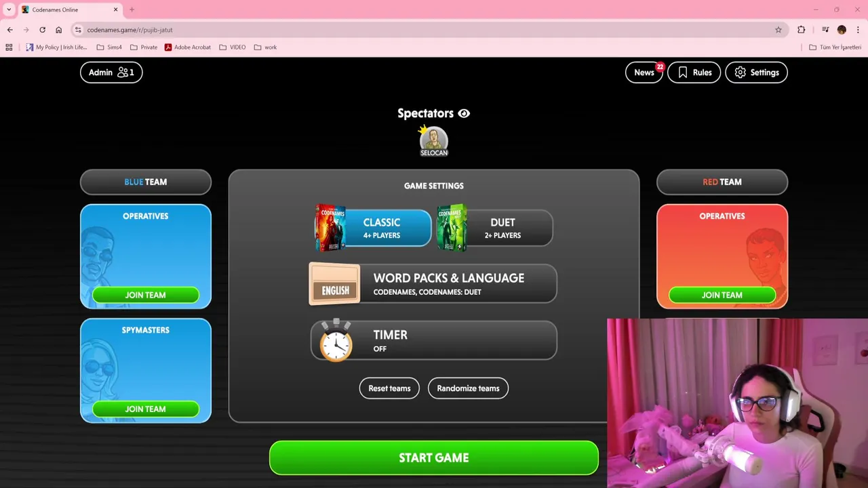Open My Policy Irish Life bookmark
The image size is (868, 488).
coord(56,47)
